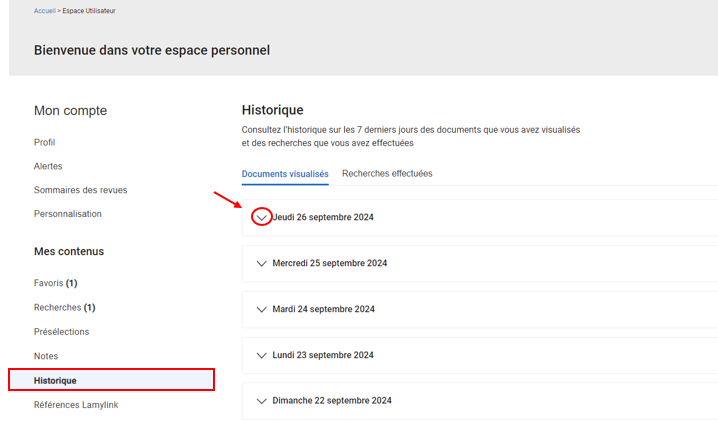Expand the Lundi 23 septembre 2024 chevron

pos(262,355)
